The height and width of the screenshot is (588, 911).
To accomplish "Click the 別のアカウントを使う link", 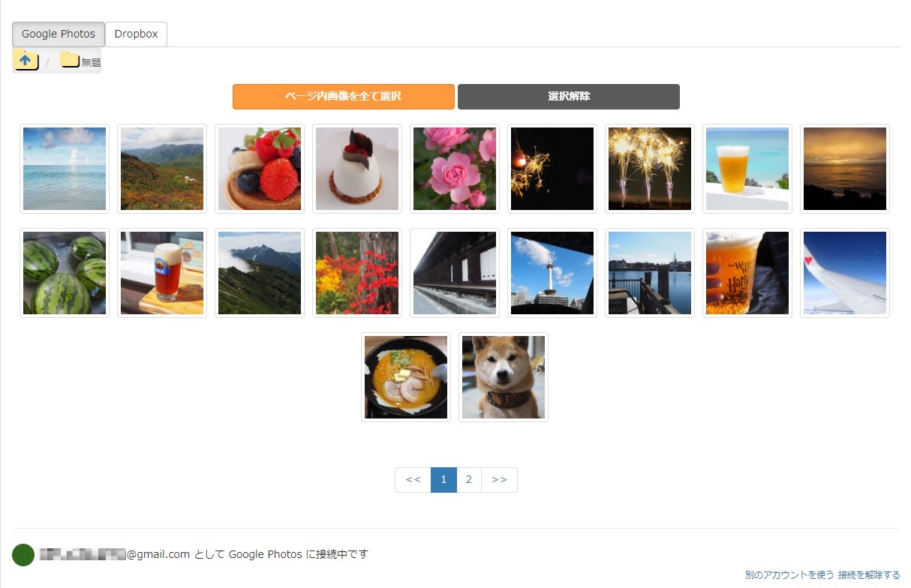I will pos(789,575).
